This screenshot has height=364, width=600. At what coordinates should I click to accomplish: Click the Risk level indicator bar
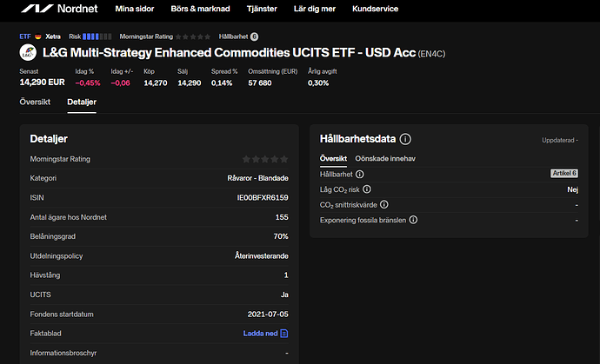click(97, 36)
